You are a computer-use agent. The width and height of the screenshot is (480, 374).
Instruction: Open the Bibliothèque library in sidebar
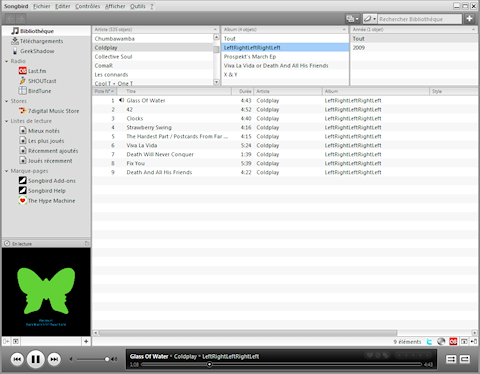(x=46, y=31)
